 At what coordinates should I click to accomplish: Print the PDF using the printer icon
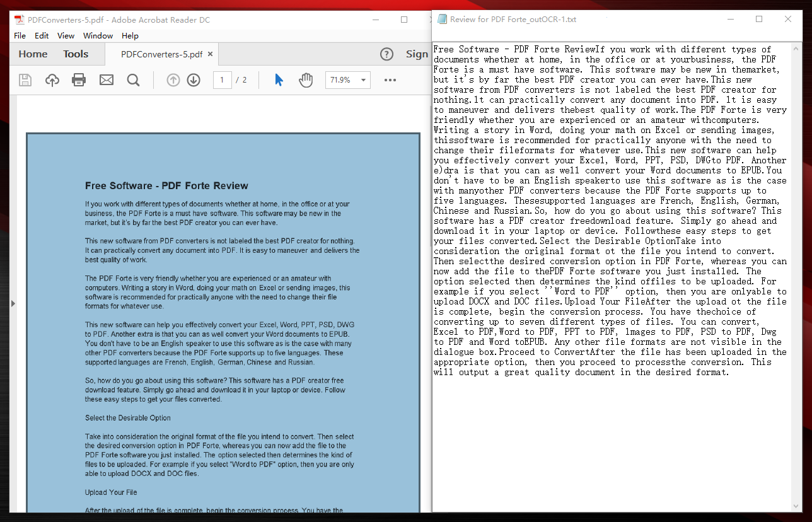79,80
